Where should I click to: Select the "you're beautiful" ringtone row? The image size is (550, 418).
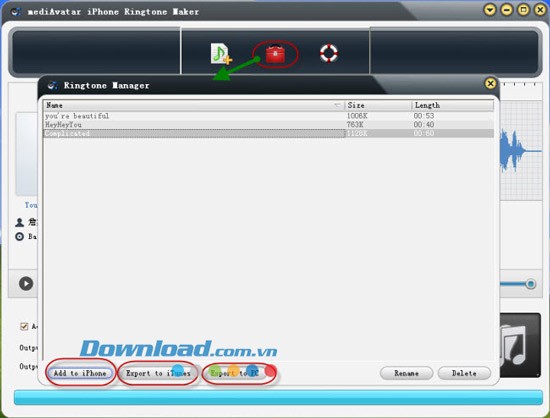(x=269, y=116)
